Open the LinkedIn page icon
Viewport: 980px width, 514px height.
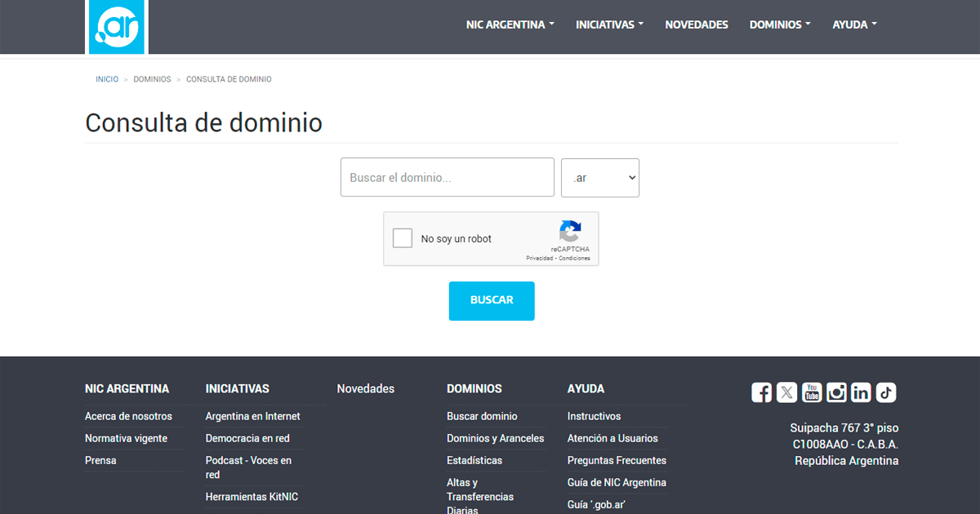click(x=861, y=392)
